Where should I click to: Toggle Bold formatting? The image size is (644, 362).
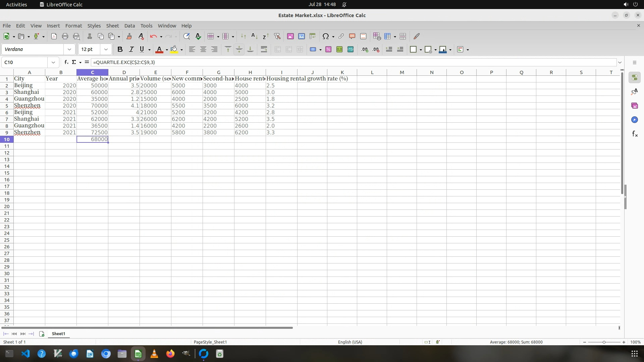(x=120, y=50)
